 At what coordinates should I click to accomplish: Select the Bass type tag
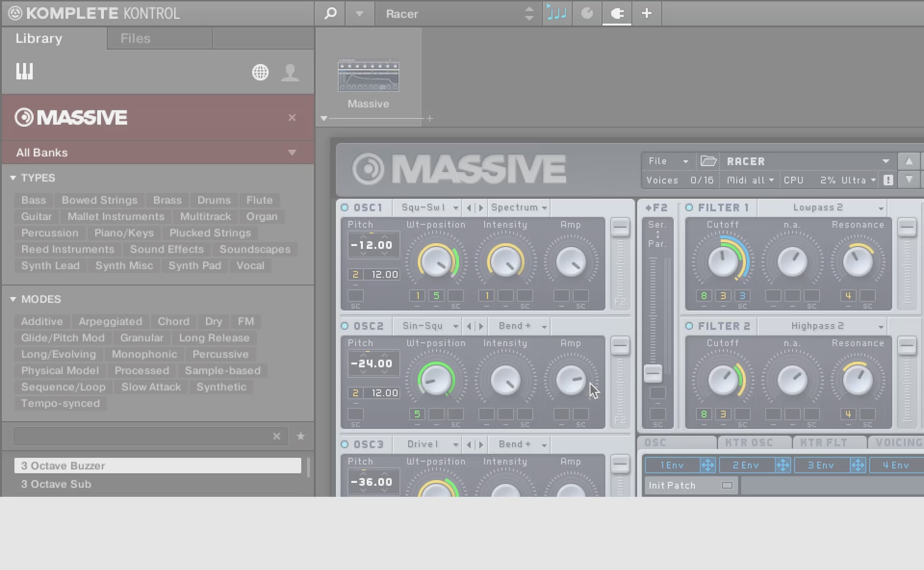(x=34, y=200)
